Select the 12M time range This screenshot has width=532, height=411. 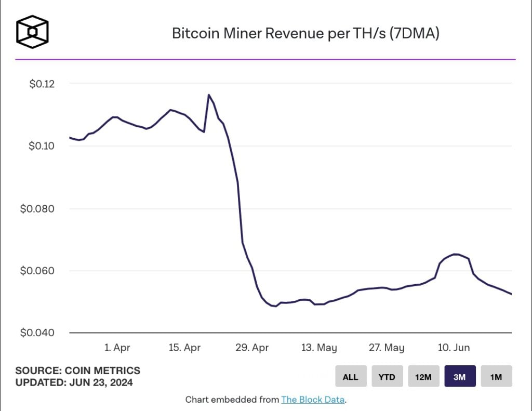pyautogui.click(x=423, y=377)
